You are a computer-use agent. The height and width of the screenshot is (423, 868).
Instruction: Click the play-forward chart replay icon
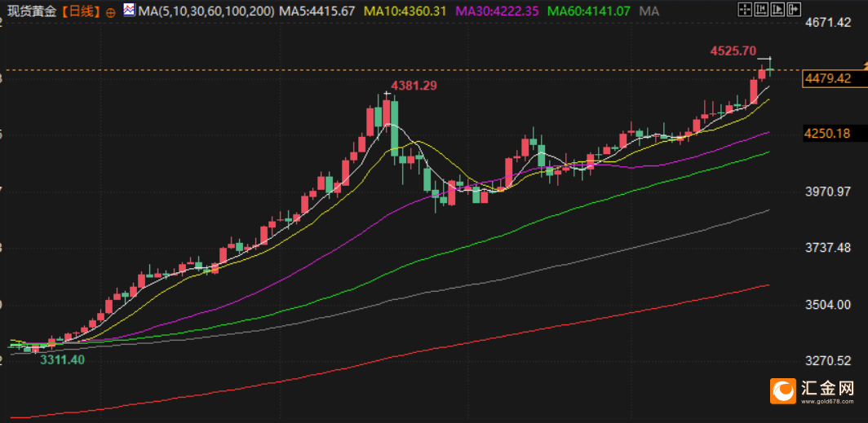777,9
